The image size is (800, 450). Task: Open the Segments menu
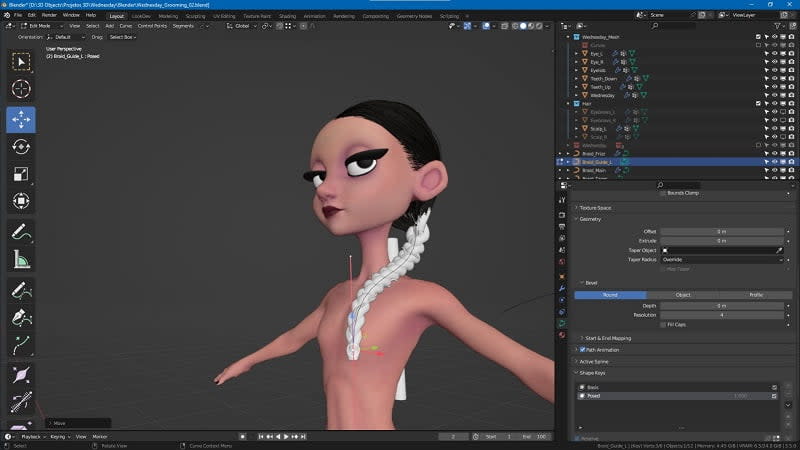pyautogui.click(x=183, y=26)
